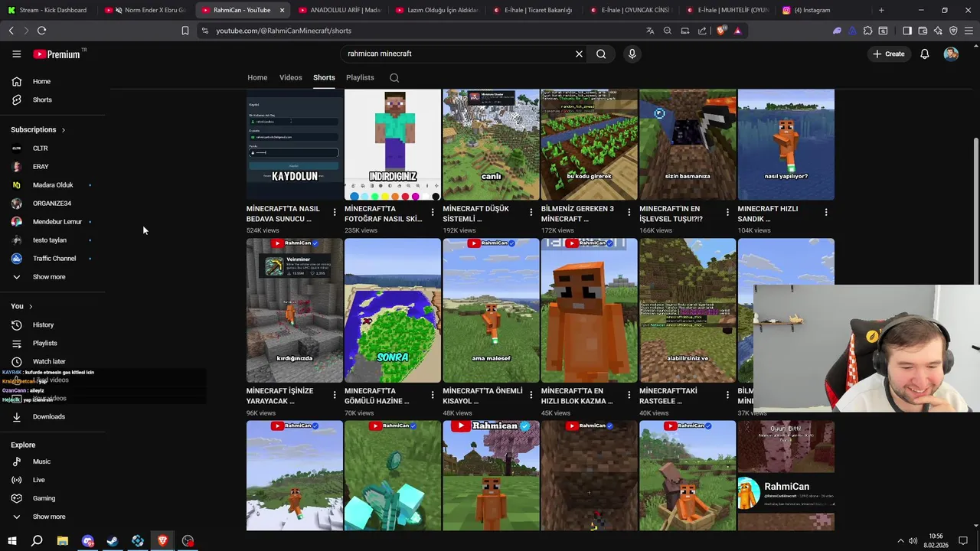Search within the channel using magnifier icon

[394, 77]
